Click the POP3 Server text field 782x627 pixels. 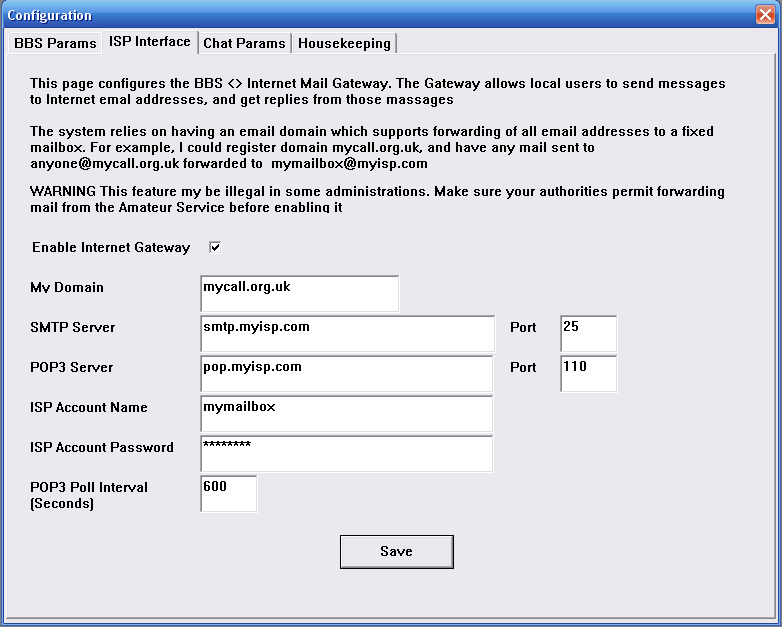[347, 374]
